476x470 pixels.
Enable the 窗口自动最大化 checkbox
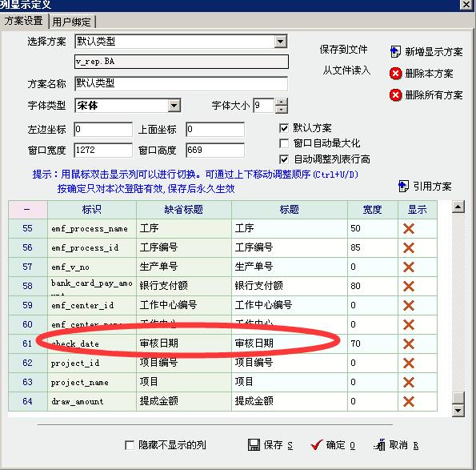284,143
